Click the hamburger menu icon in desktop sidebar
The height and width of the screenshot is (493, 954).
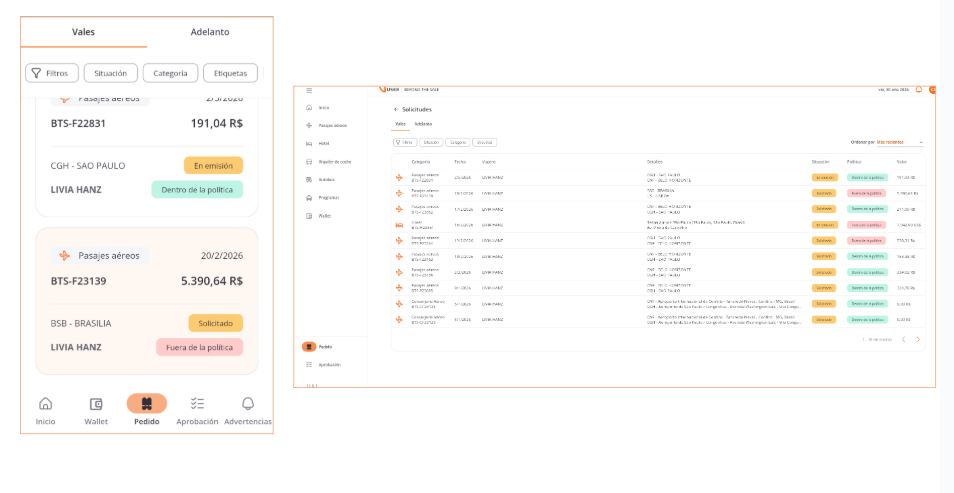click(309, 90)
